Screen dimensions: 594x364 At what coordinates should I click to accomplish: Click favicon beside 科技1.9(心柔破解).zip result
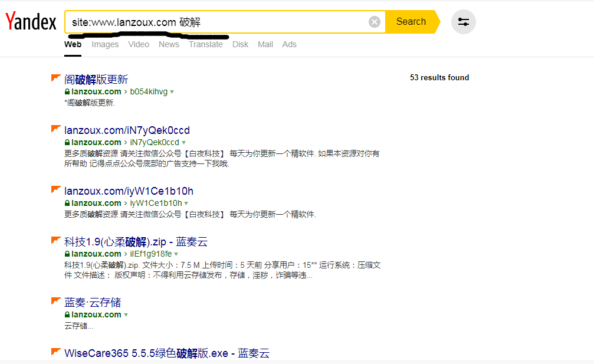pos(55,240)
